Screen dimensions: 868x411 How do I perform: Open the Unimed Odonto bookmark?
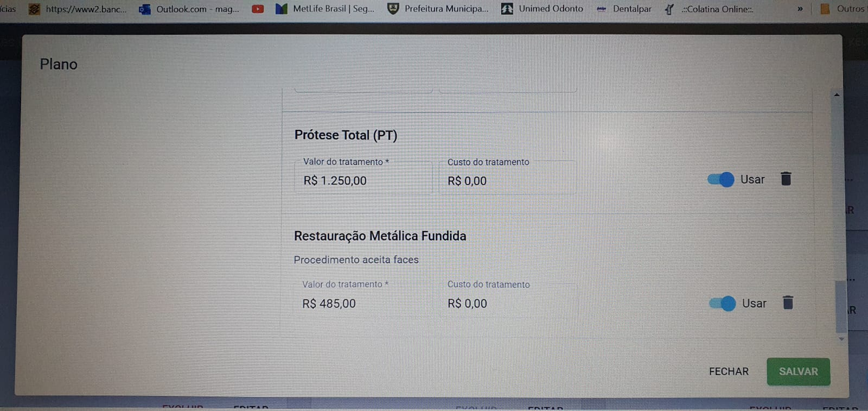(542, 9)
